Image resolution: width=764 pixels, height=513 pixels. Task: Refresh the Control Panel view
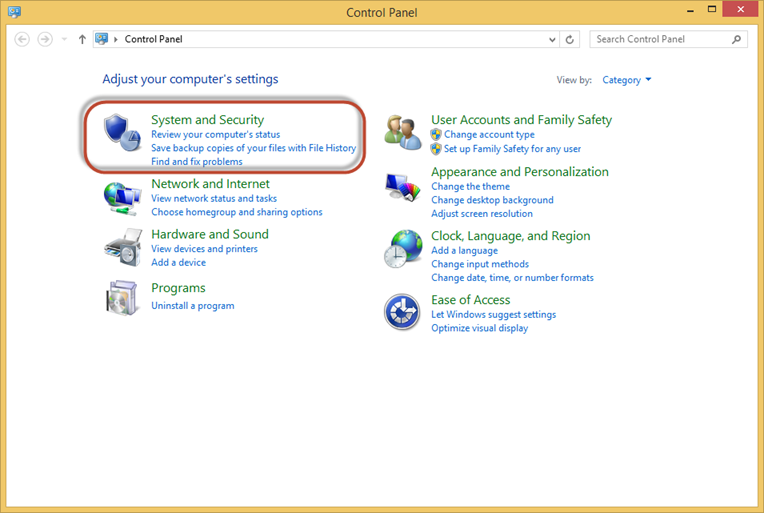coord(570,39)
